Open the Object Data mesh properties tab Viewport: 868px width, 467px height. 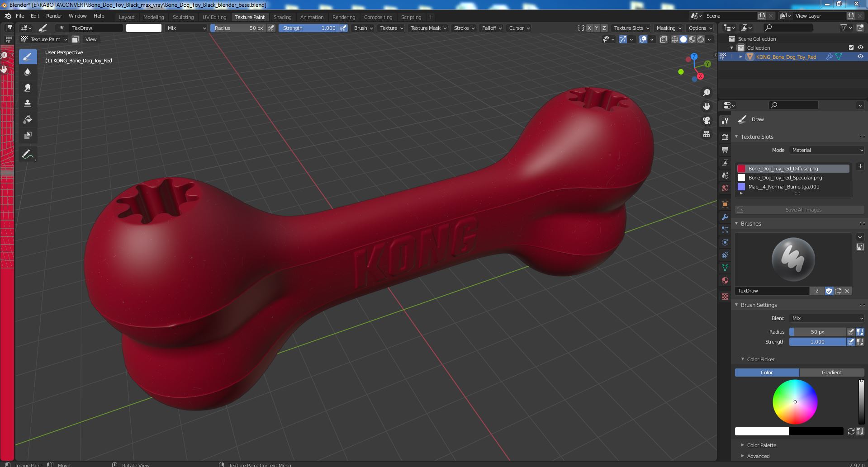click(725, 268)
